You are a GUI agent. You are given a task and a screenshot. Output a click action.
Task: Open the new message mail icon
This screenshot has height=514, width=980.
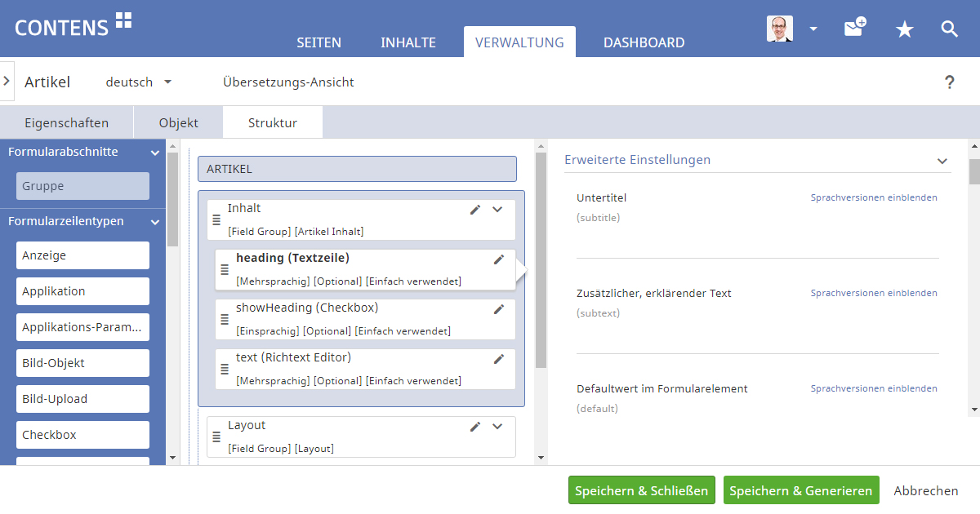[854, 28]
